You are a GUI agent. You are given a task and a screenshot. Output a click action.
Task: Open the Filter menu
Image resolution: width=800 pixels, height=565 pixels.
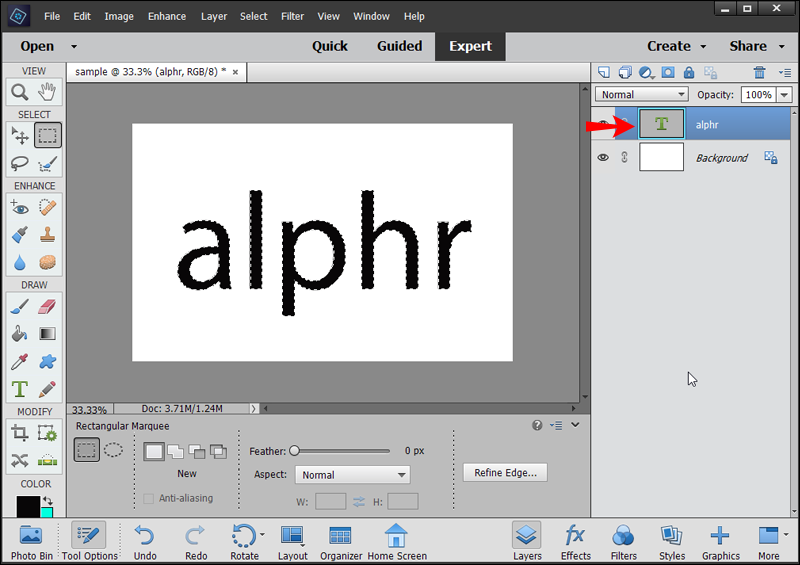292,16
